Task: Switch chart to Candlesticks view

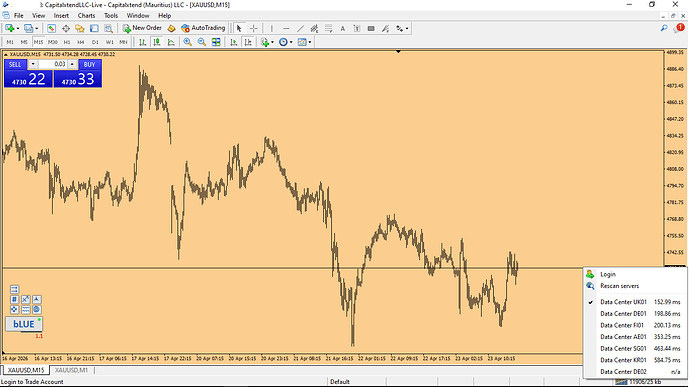Action: (x=157, y=42)
